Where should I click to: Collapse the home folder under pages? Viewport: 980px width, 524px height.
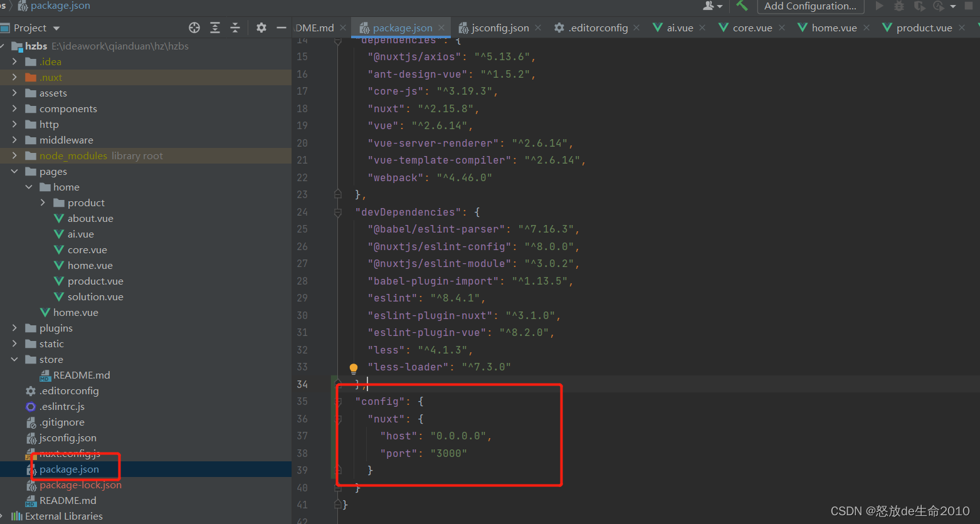(29, 187)
